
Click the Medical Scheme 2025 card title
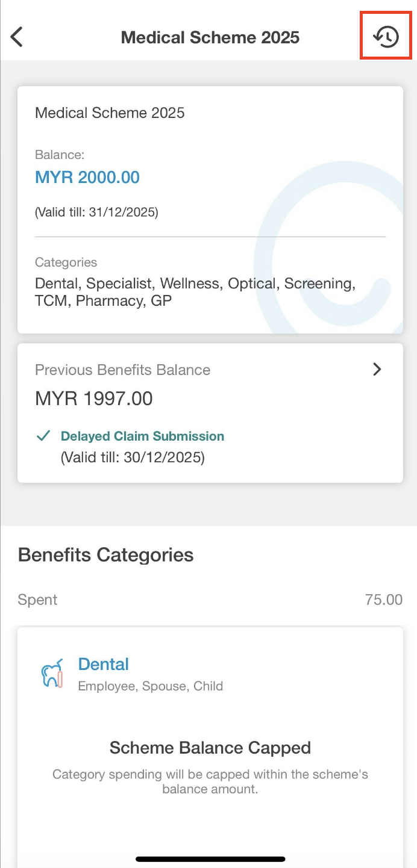point(110,113)
